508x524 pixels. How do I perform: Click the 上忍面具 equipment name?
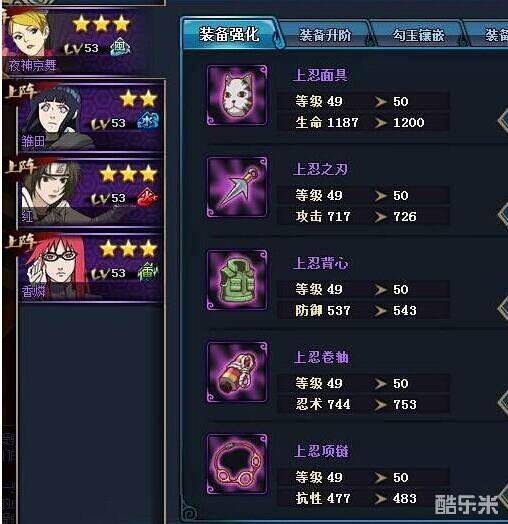tap(320, 75)
